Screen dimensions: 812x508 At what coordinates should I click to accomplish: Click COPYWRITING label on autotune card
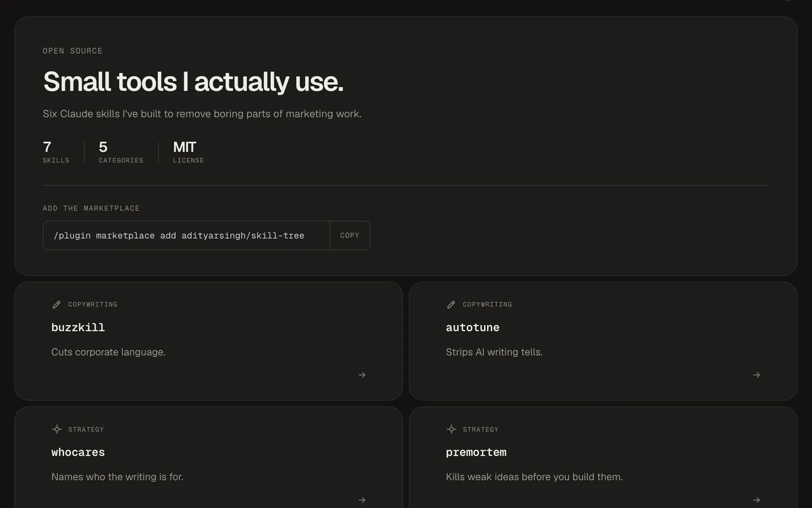pos(487,304)
